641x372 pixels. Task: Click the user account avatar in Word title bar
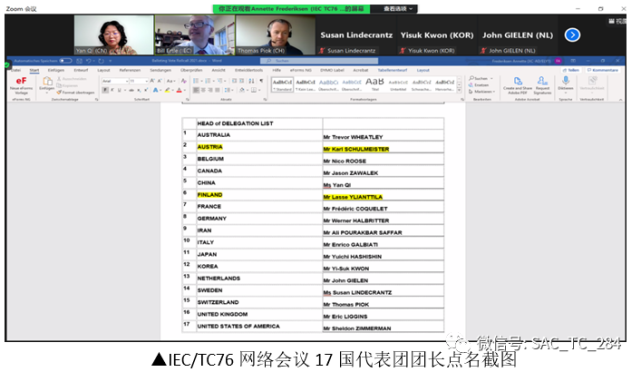(x=558, y=61)
